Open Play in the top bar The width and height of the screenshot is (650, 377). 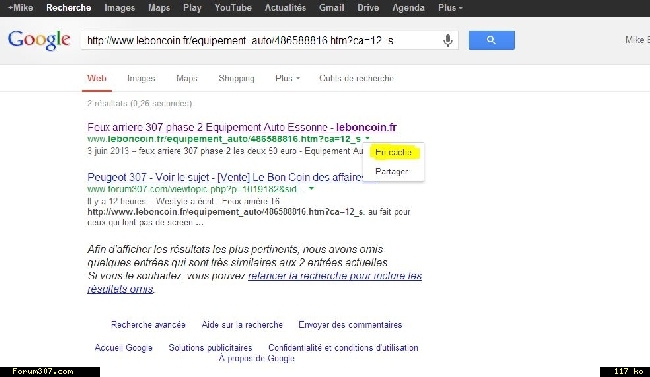click(192, 8)
